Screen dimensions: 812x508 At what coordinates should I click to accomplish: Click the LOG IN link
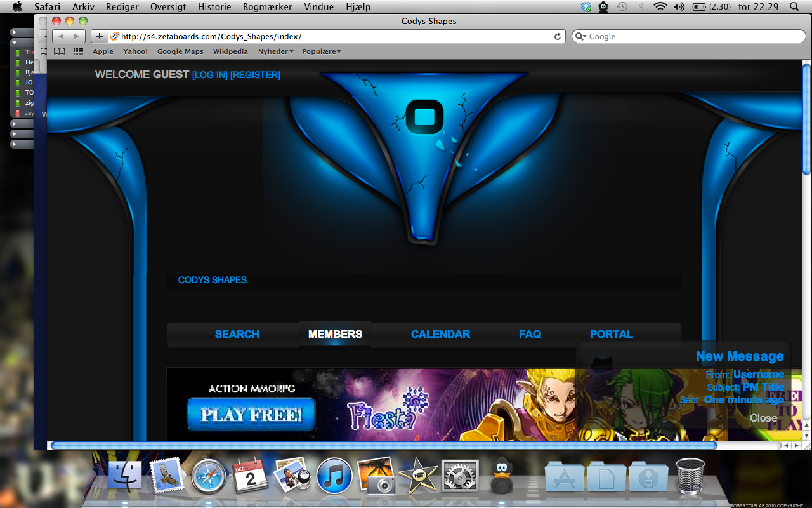point(209,75)
